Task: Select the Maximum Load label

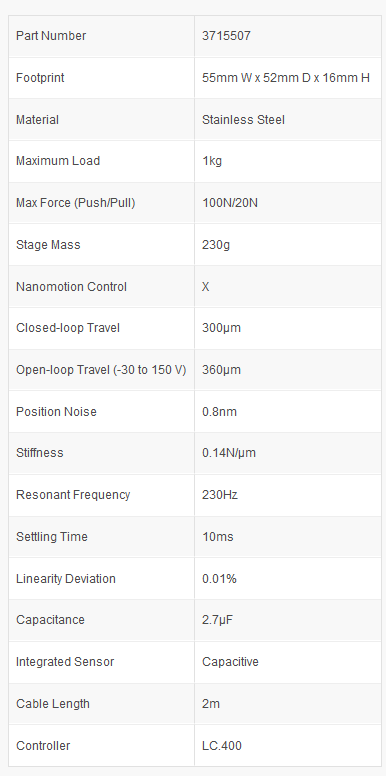Action: coord(58,161)
